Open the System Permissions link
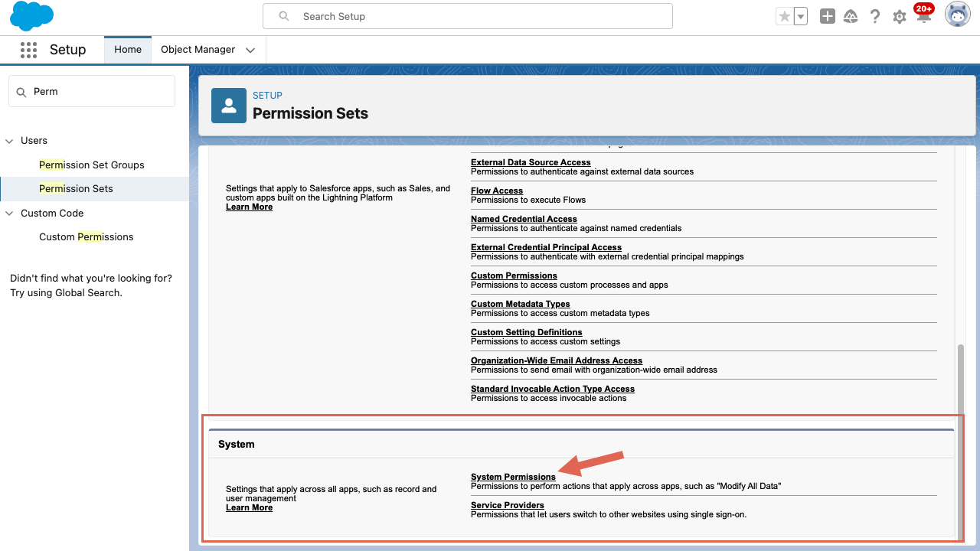980x551 pixels. pos(513,477)
